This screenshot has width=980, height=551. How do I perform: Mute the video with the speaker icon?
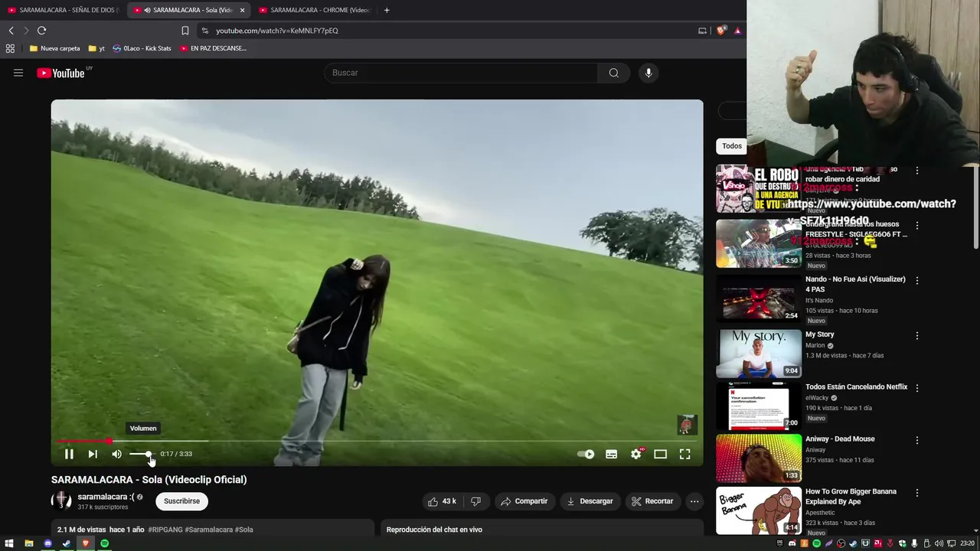click(116, 454)
